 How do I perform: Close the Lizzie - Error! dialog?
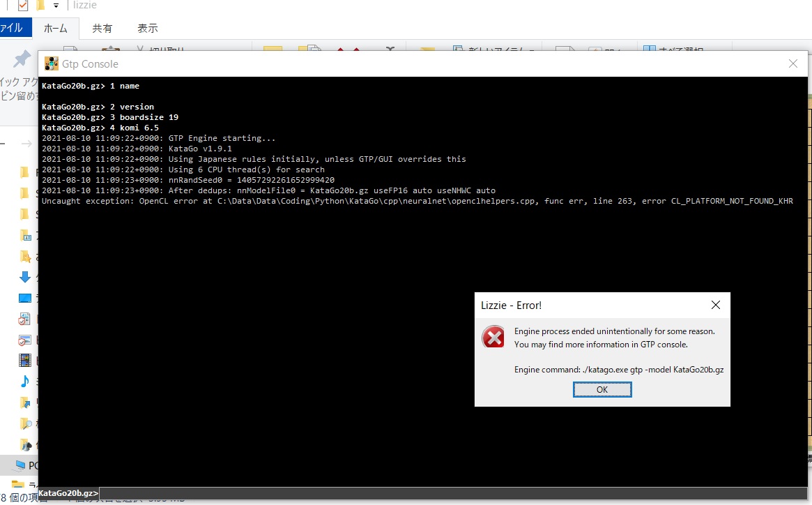(716, 305)
